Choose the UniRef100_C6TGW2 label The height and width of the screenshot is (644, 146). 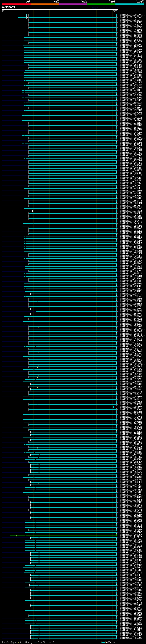[x=131, y=60]
